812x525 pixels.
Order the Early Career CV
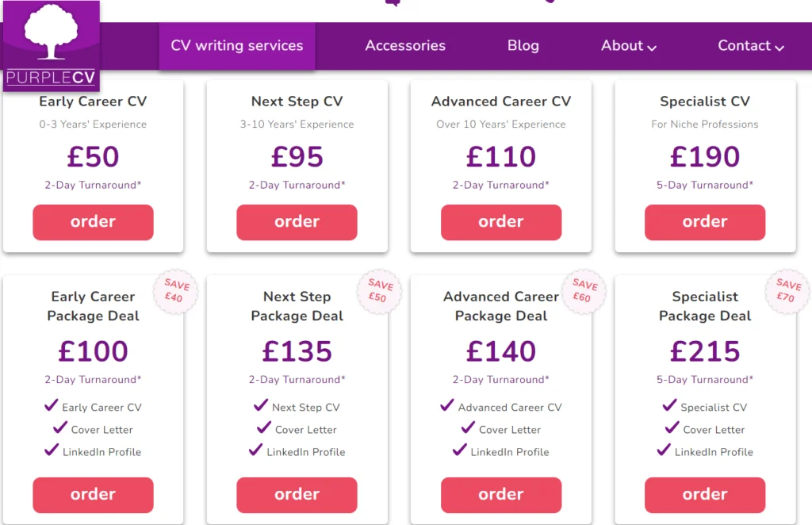point(93,222)
